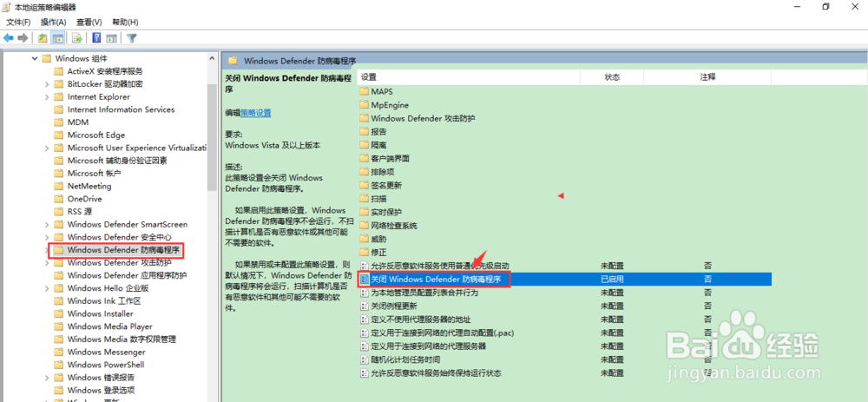Screen dimensions: 868x402
Task: Select ActiveX 安装程序服务 in the tree
Action: 105,71
